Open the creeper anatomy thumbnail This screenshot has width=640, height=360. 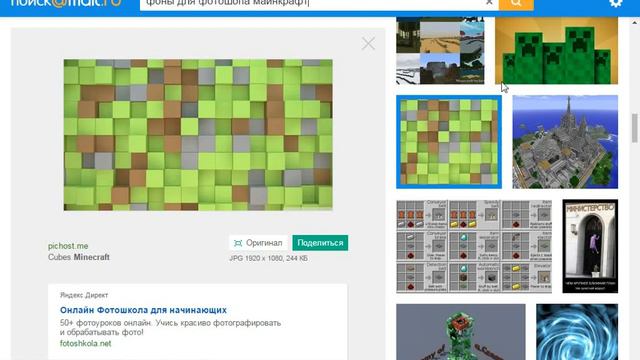tap(461, 332)
